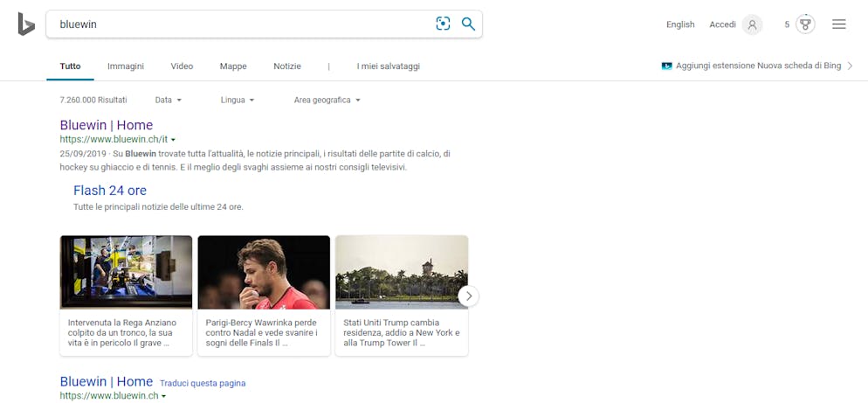Expand the Area geografica dropdown

click(x=327, y=100)
